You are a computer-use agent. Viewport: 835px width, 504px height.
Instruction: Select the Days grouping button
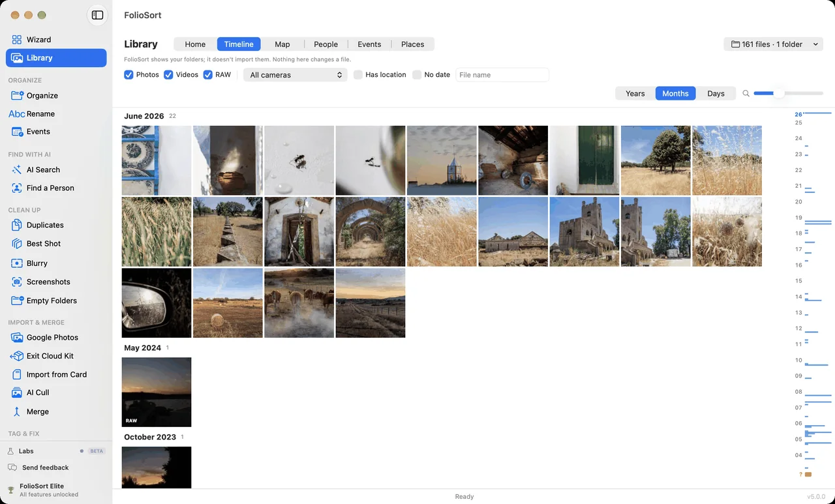[x=716, y=93]
